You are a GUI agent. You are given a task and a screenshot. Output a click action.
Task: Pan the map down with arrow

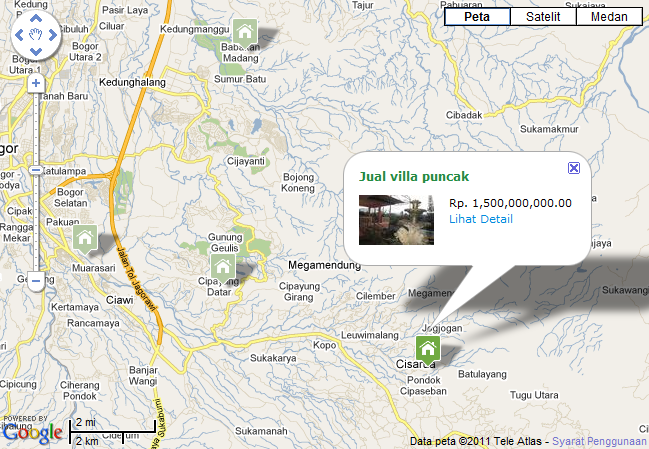36,52
